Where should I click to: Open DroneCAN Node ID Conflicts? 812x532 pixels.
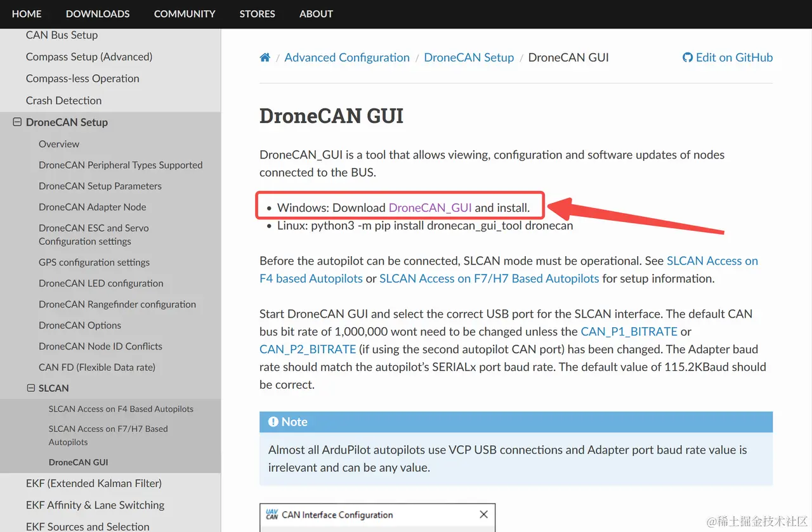100,346
